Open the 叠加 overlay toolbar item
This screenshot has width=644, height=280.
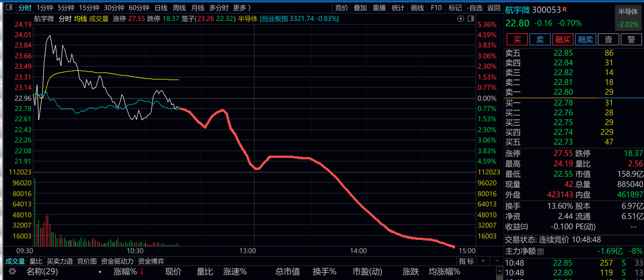[x=360, y=8]
